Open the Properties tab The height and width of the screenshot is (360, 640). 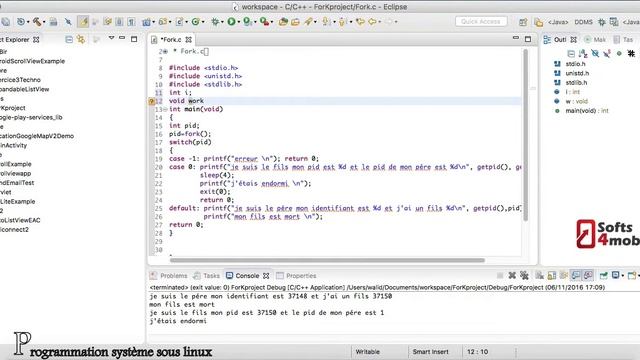click(x=296, y=276)
